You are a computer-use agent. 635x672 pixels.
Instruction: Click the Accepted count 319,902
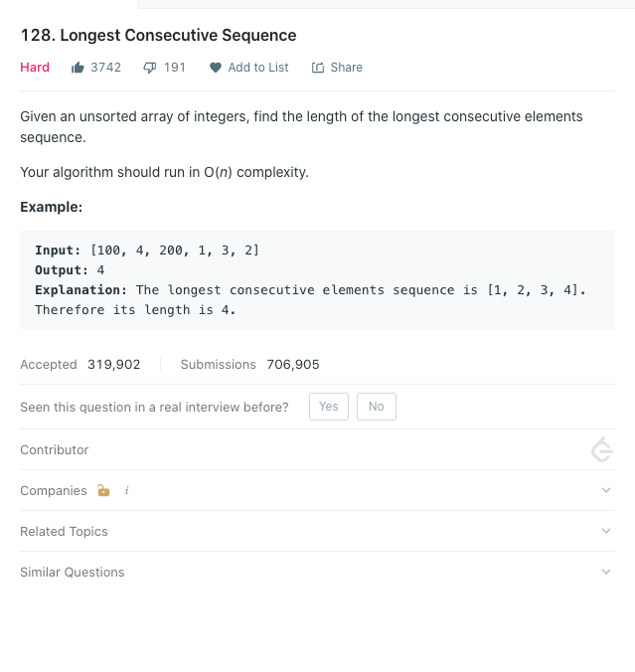114,365
